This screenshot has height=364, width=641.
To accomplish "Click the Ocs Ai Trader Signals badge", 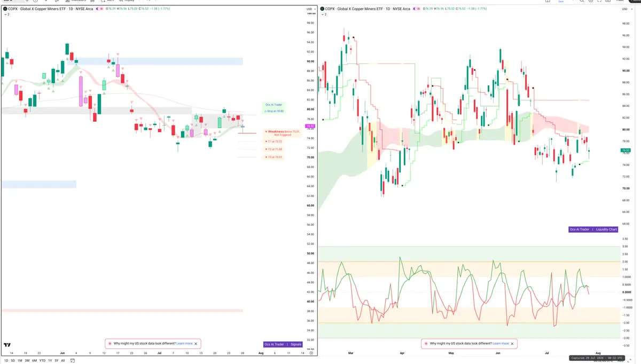I will coord(284,344).
